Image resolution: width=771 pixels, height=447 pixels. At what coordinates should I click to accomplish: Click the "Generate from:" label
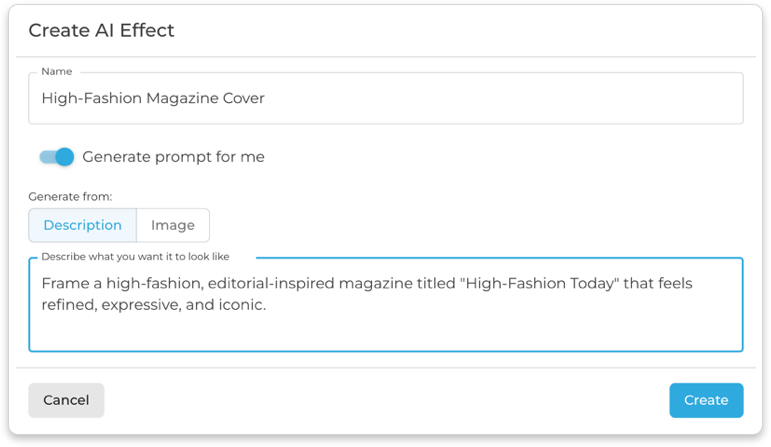click(70, 197)
